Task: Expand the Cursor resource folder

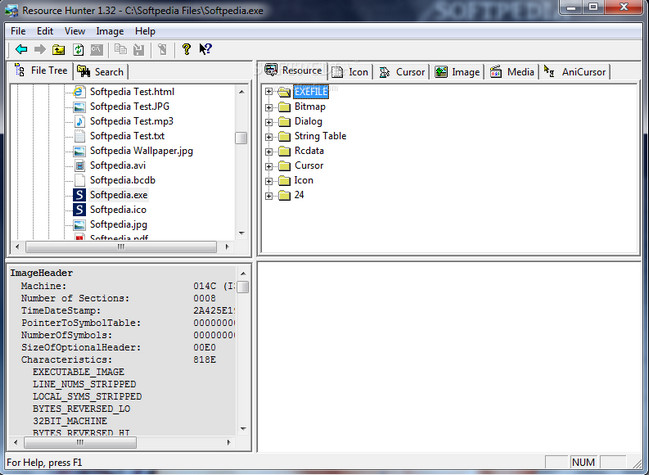Action: click(269, 166)
